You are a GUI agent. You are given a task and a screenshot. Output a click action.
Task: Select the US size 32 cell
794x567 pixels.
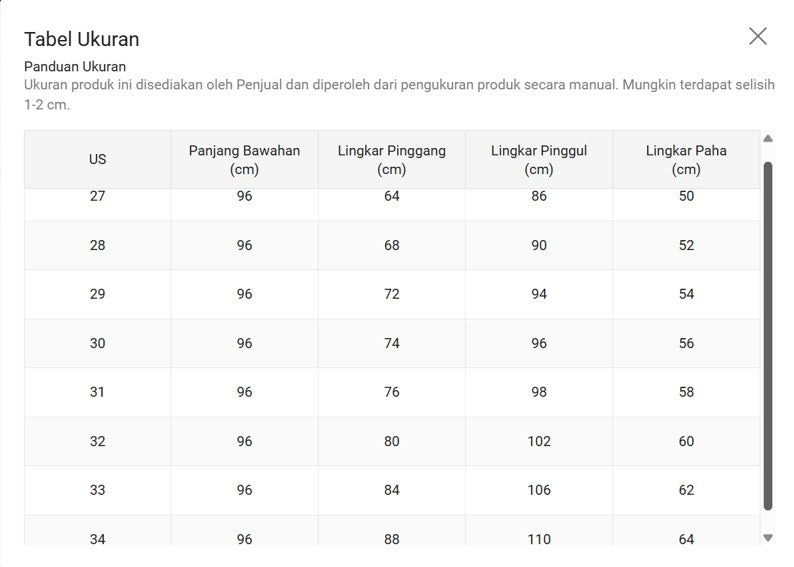(97, 441)
